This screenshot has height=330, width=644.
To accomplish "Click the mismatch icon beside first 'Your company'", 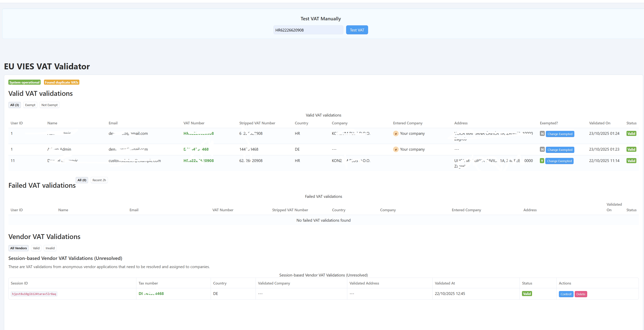I will tap(395, 134).
